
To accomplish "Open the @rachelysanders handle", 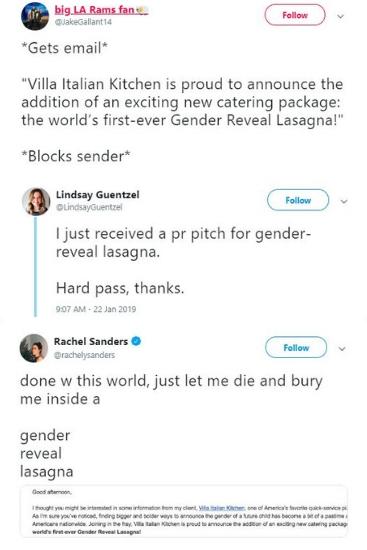I will 84,355.
